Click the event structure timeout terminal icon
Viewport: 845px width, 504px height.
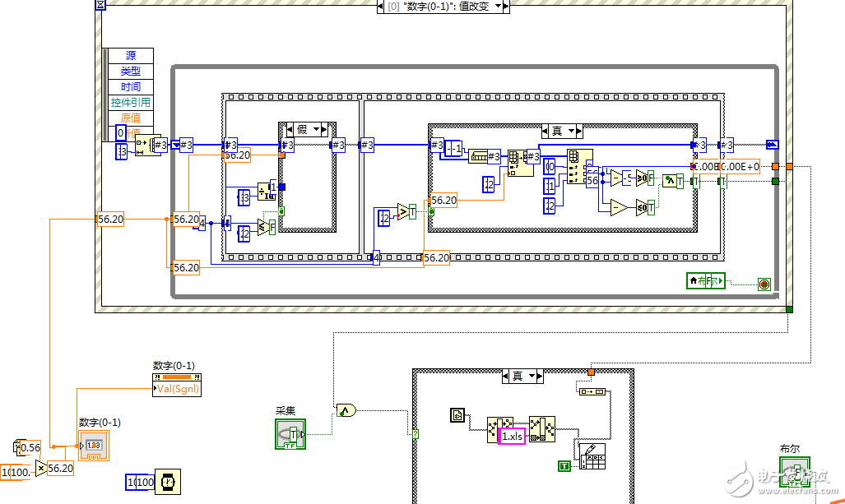(x=100, y=5)
